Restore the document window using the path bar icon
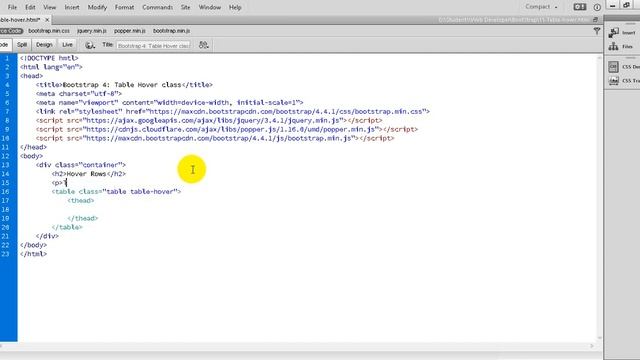This screenshot has width=640, height=360. (x=596, y=20)
